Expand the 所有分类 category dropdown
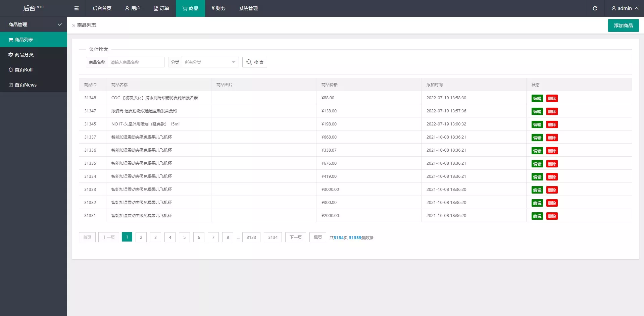Image resolution: width=644 pixels, height=316 pixels. [210, 62]
